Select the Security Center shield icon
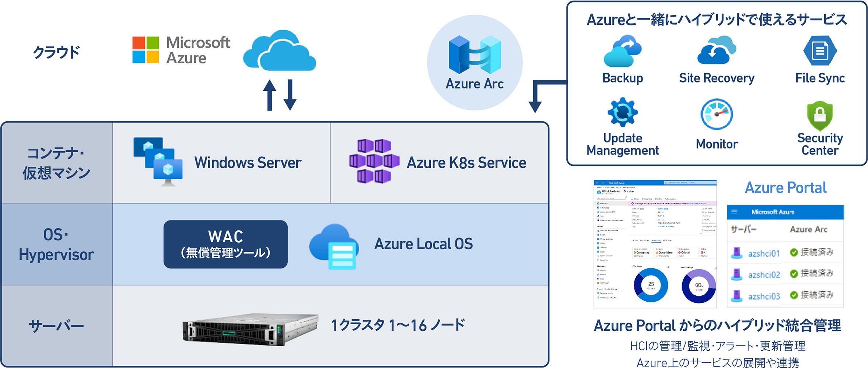 click(x=819, y=115)
